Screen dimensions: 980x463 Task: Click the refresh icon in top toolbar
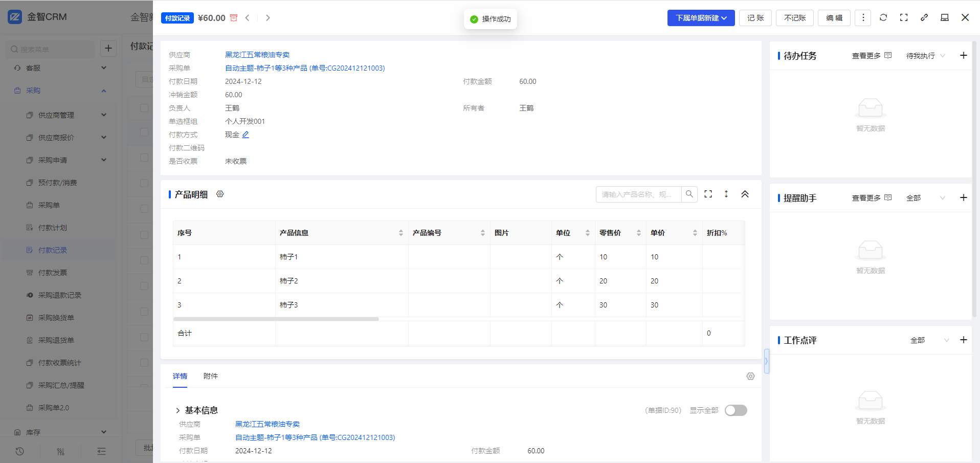tap(883, 17)
